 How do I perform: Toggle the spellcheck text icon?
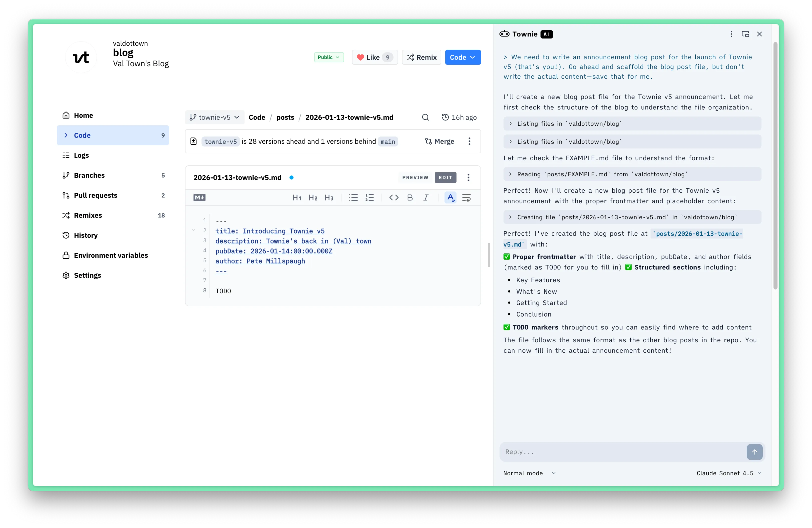click(x=450, y=197)
